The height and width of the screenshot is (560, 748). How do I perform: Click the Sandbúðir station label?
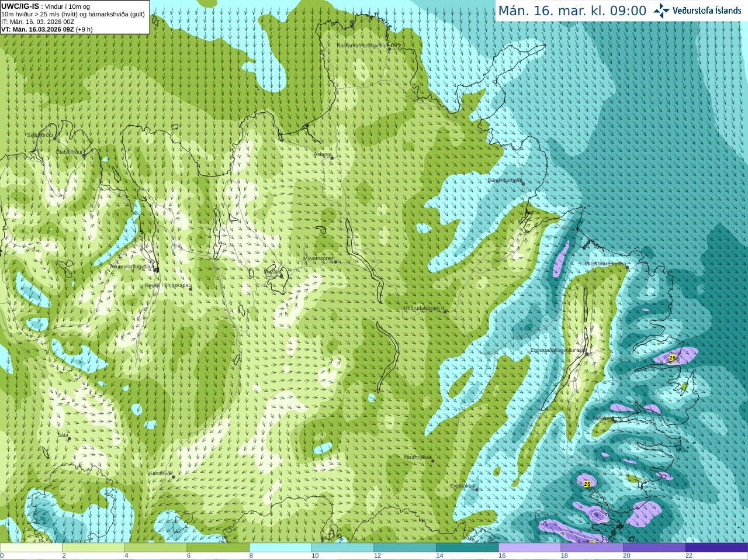pos(160,473)
